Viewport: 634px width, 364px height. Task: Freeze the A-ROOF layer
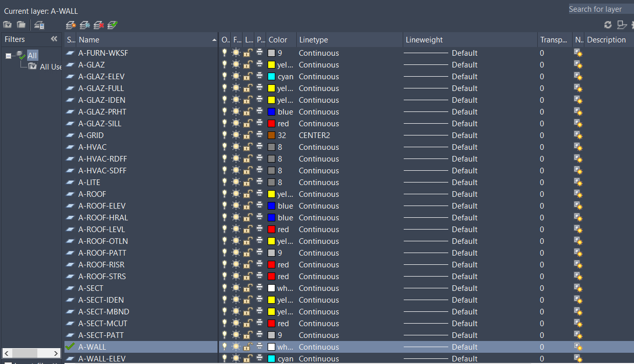[x=236, y=194]
